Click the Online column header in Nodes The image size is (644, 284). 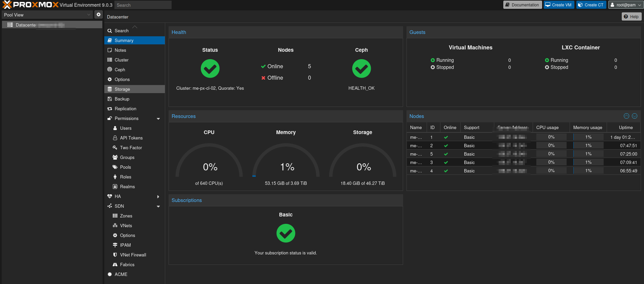pos(450,127)
